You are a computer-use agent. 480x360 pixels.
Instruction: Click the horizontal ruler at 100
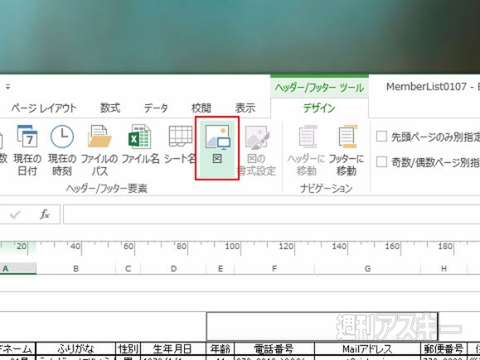pos(232,247)
